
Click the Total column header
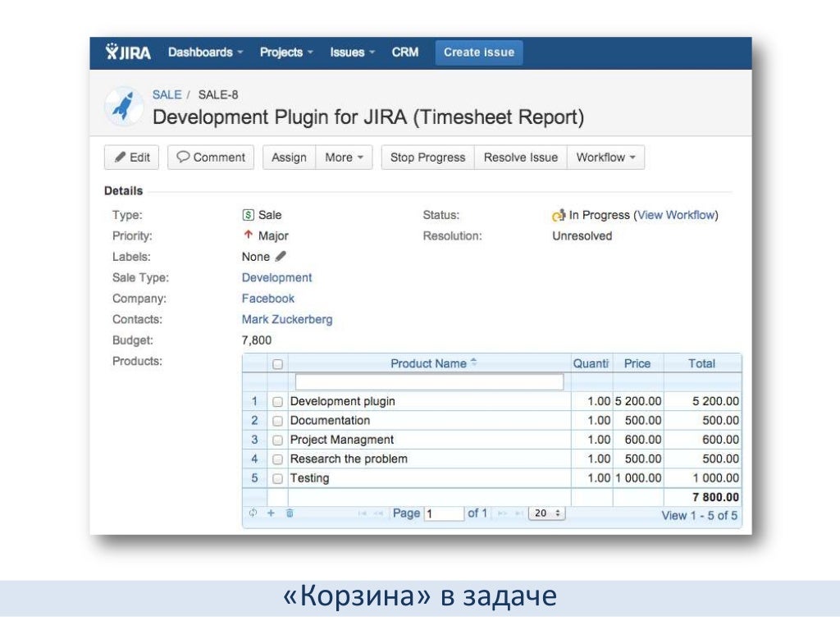(x=702, y=363)
